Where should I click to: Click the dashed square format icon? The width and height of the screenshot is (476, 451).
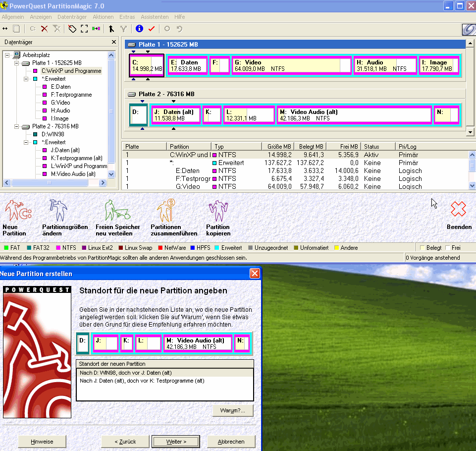point(84,29)
